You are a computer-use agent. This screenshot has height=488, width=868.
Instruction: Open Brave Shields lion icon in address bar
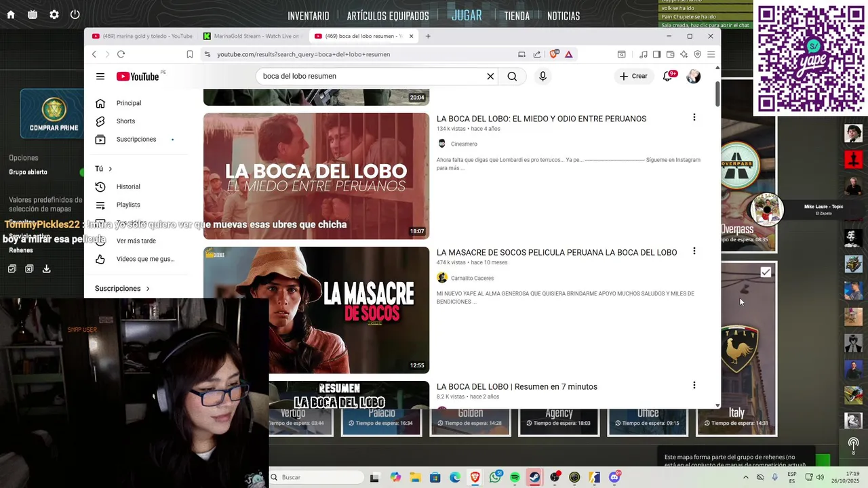click(x=554, y=54)
